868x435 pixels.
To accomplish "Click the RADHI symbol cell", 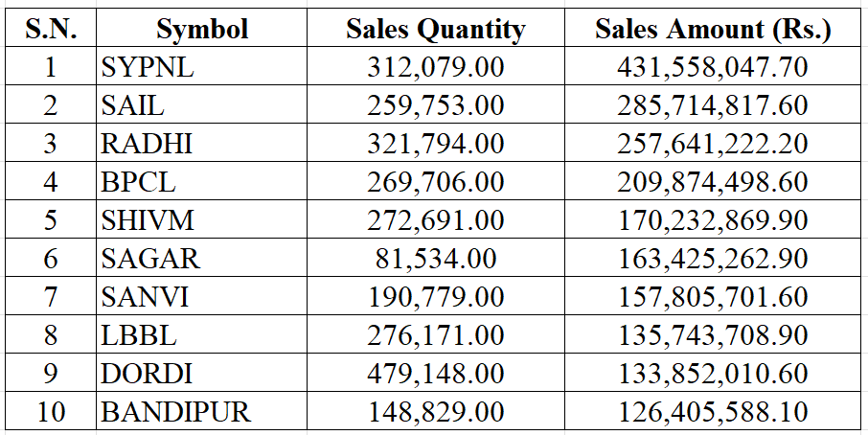I will (x=147, y=144).
